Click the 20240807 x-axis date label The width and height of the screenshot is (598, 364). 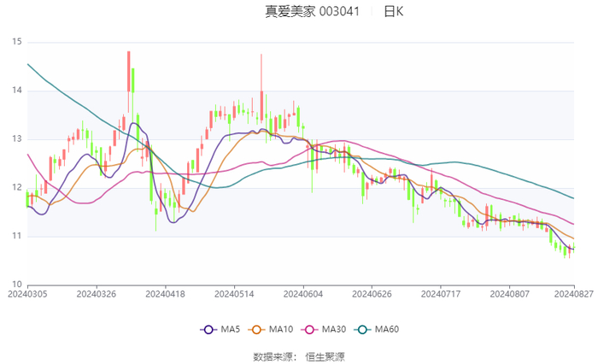pyautogui.click(x=509, y=294)
